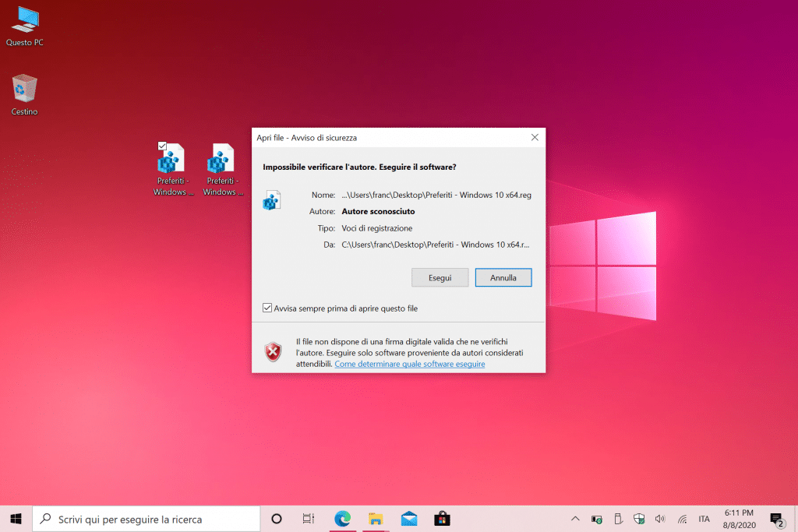
Task: Expand the hidden system tray icons chevron
Action: [x=575, y=519]
